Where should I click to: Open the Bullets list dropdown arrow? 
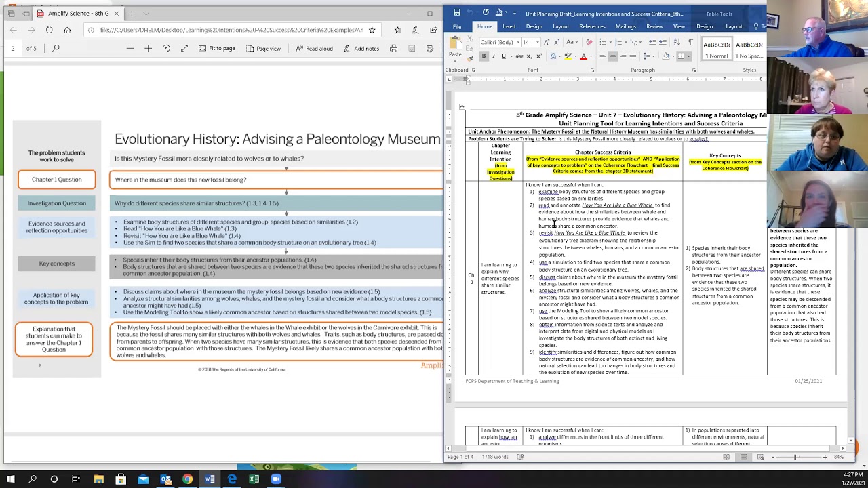(x=610, y=42)
